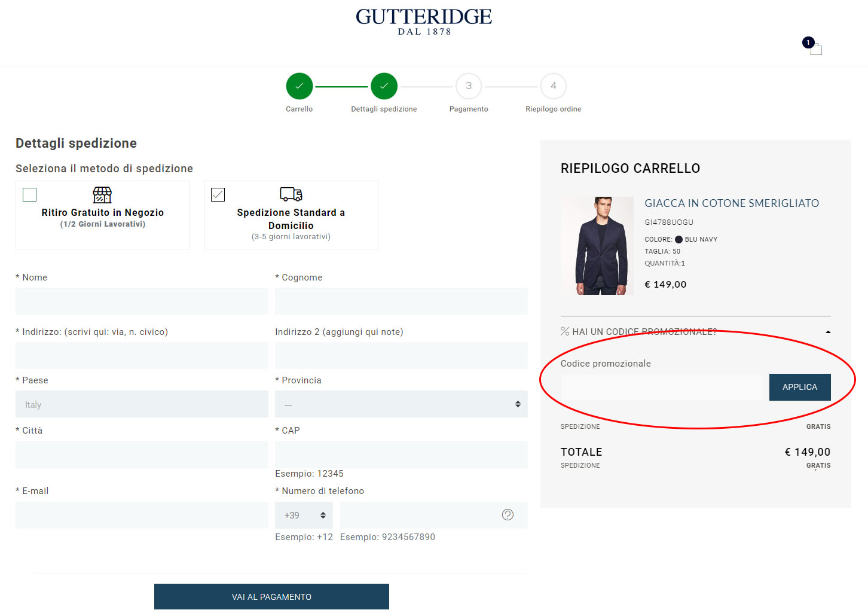Open the Provincia dropdown
The height and width of the screenshot is (616, 868).
[401, 404]
